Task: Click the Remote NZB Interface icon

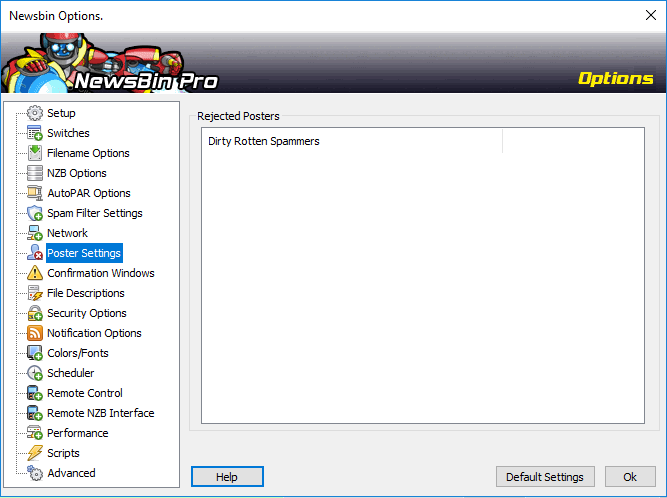Action: (x=34, y=413)
